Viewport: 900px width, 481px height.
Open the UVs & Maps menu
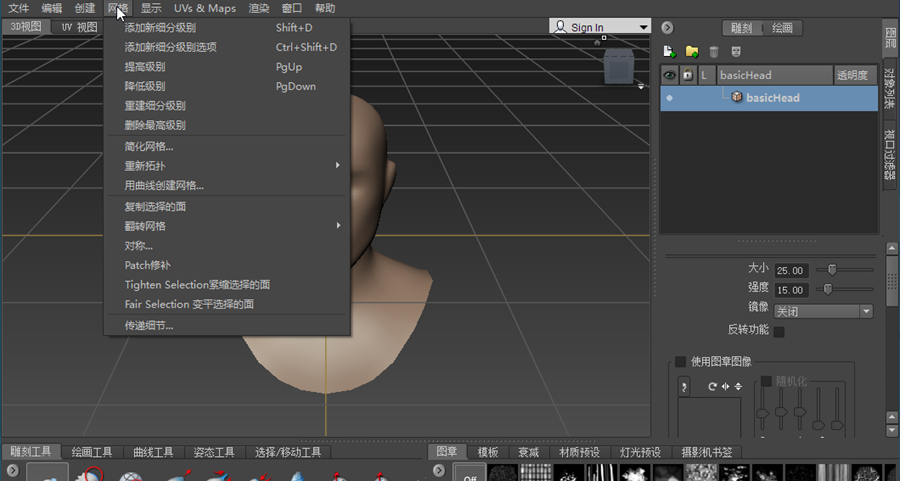205,8
